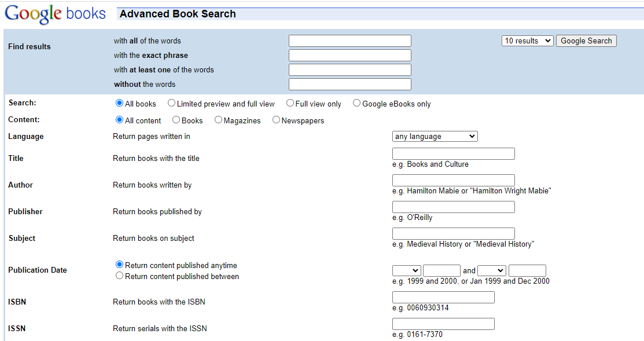Click the ISSN input field

(x=444, y=324)
